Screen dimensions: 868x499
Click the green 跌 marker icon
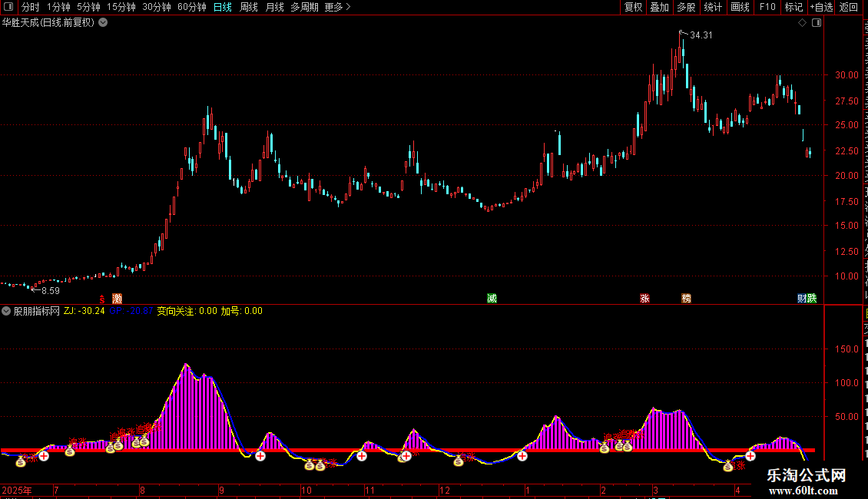point(811,298)
